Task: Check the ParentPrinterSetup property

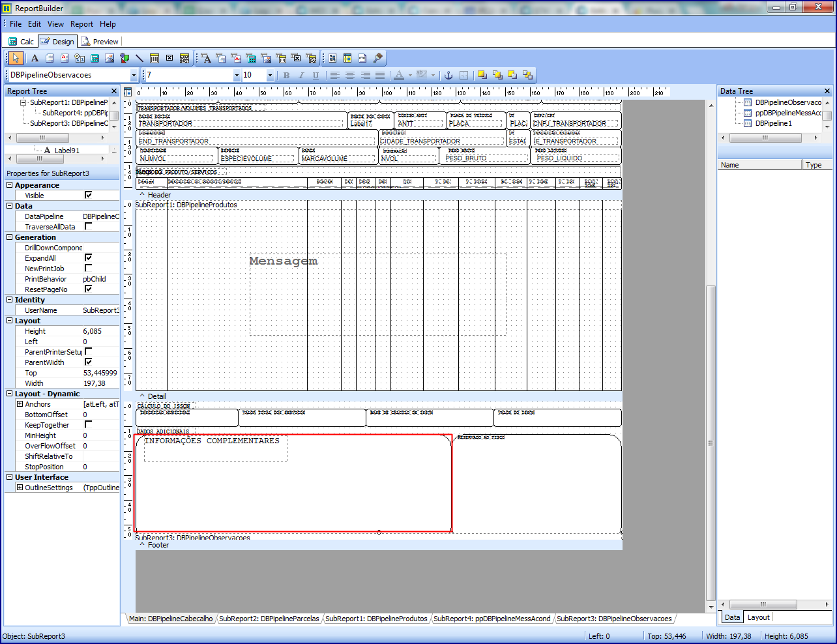Action: click(x=88, y=351)
